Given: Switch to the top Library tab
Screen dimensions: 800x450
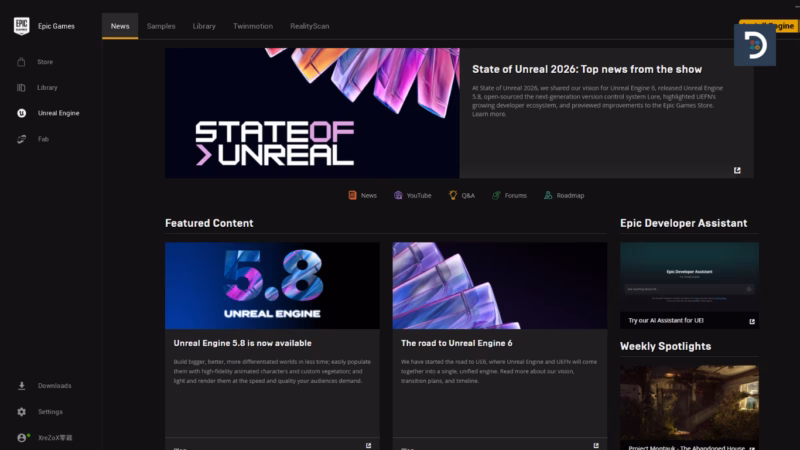Looking at the screenshot, I should point(204,26).
